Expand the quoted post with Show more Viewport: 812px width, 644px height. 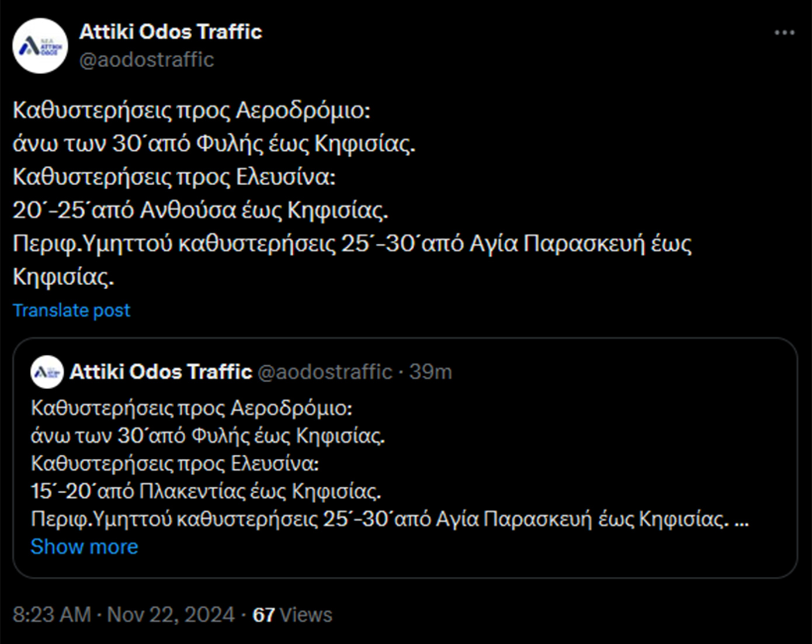coord(84,547)
